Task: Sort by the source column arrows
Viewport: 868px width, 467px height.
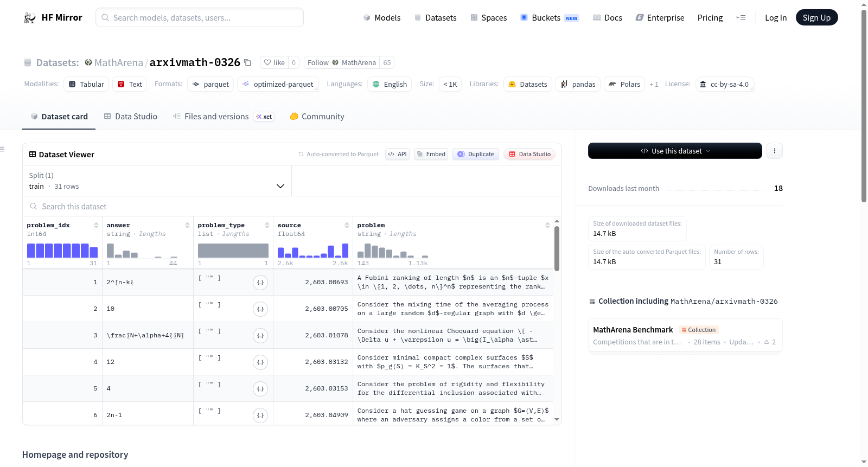Action: (347, 225)
